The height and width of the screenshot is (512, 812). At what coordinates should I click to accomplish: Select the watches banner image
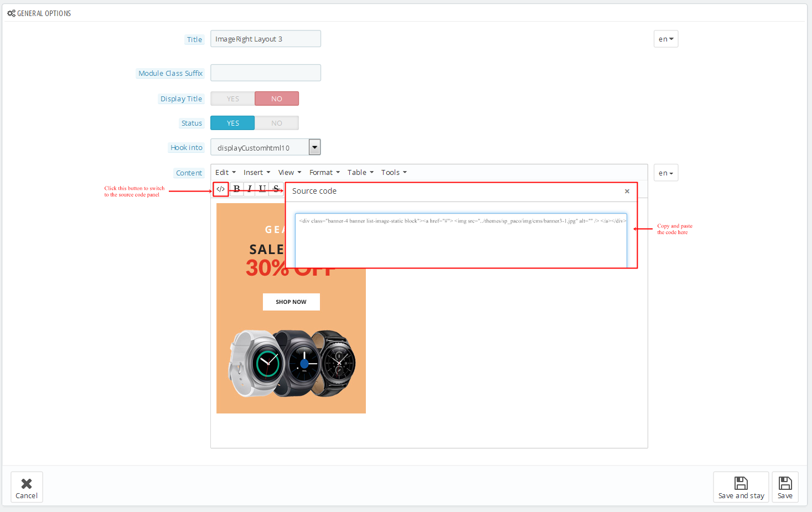(291, 308)
